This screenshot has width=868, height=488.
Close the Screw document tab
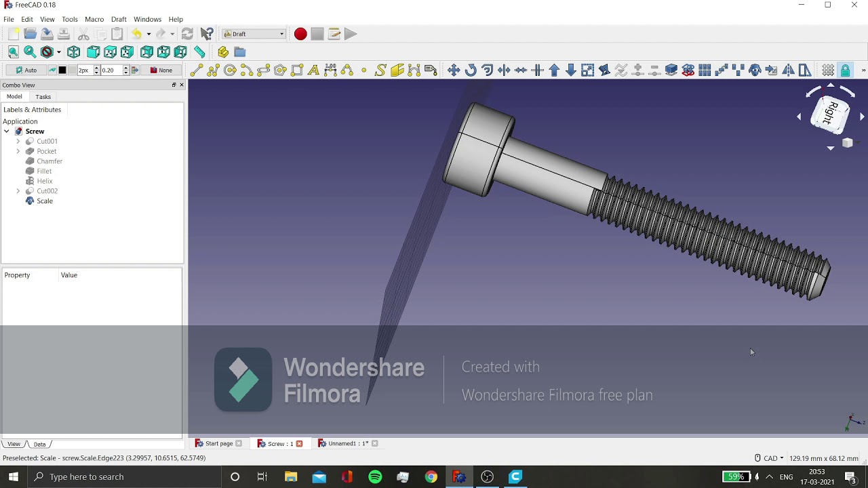[x=299, y=444]
